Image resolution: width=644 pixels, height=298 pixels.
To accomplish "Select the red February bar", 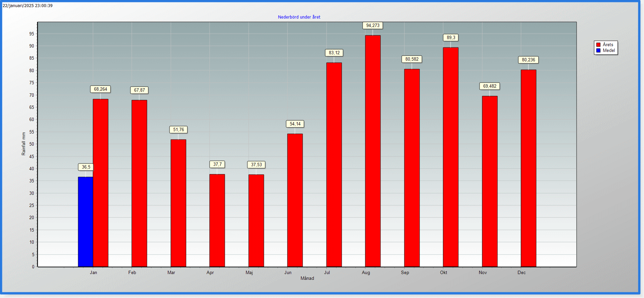I will [x=139, y=183].
